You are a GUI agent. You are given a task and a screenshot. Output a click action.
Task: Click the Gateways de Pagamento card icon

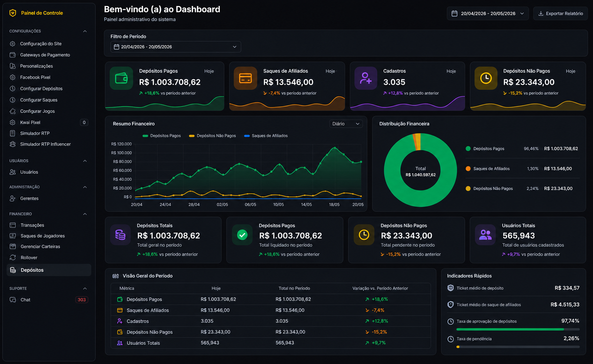13,55
